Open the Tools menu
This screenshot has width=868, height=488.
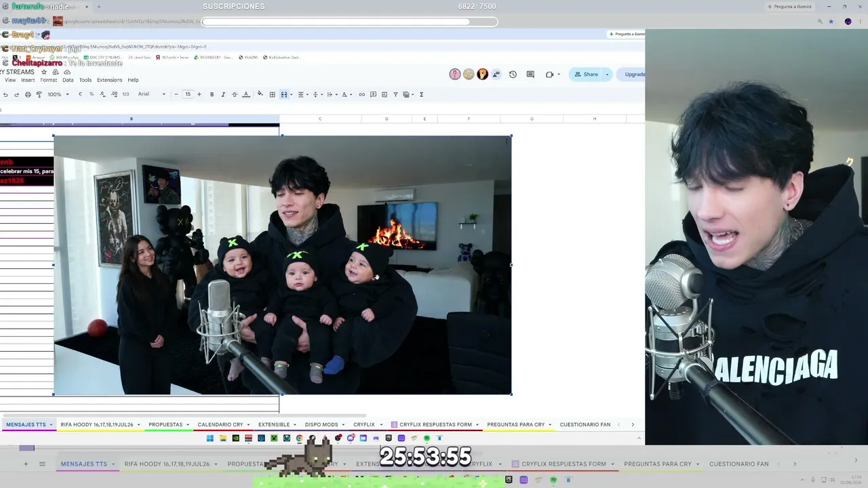point(85,80)
